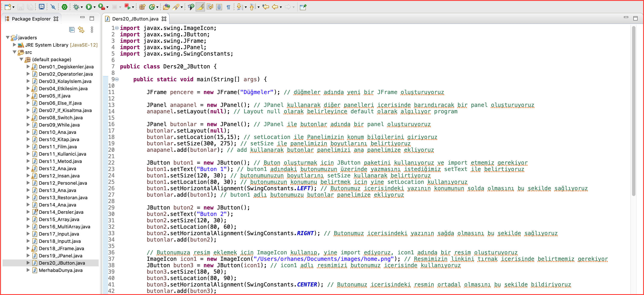Open the External Tools dropdown arrow
644x295 pixels.
coord(107,7)
